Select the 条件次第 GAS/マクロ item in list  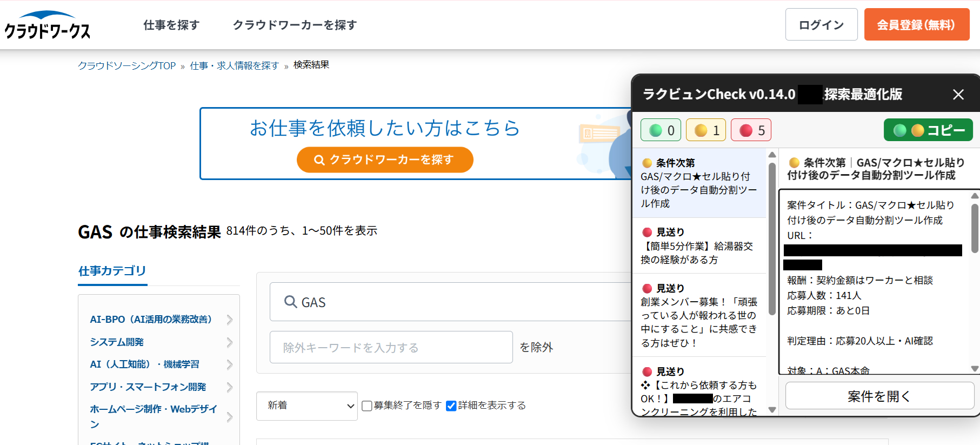[699, 183]
